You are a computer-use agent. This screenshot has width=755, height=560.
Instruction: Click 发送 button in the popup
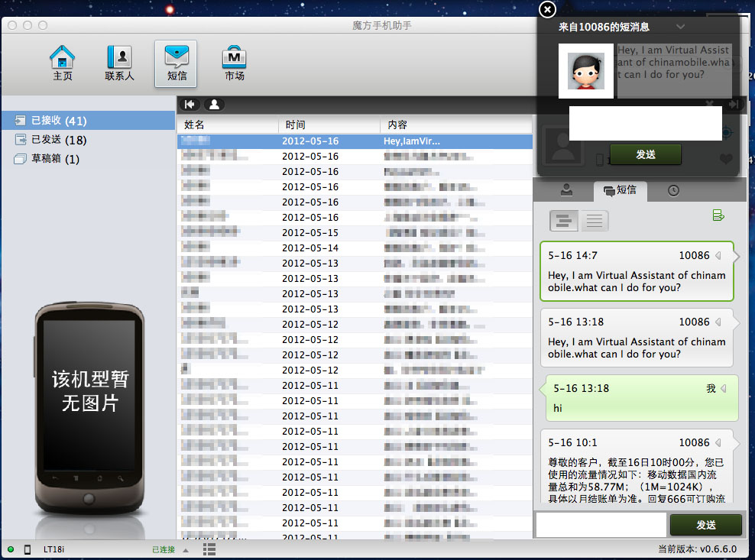[645, 154]
